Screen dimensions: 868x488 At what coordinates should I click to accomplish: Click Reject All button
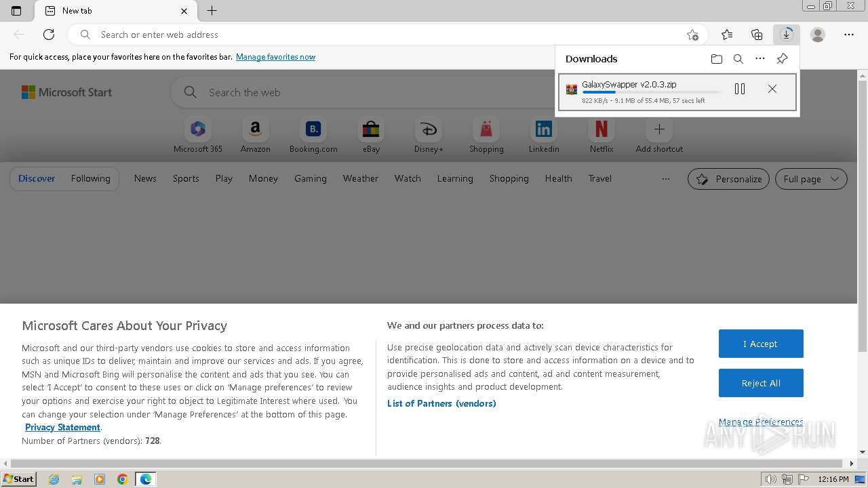tap(761, 383)
